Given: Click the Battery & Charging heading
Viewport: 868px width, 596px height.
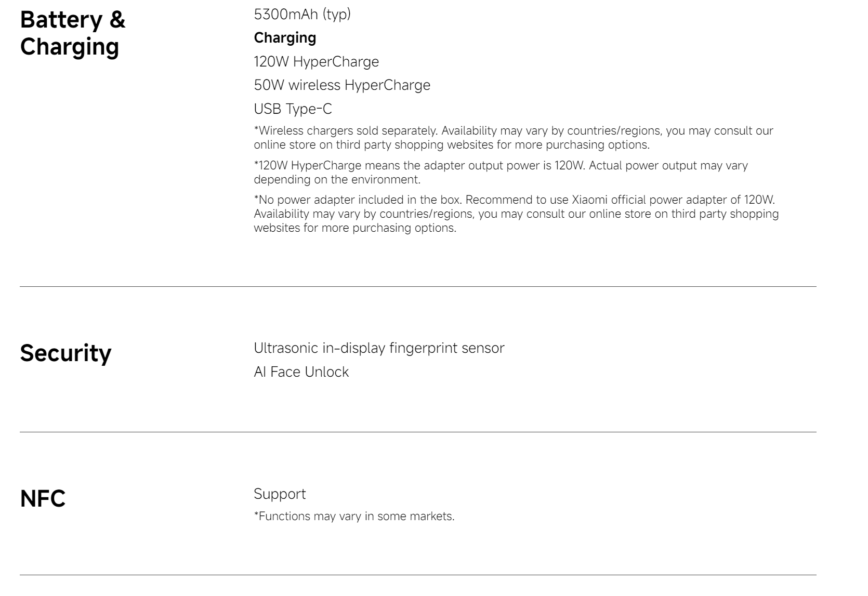Looking at the screenshot, I should click(x=73, y=33).
